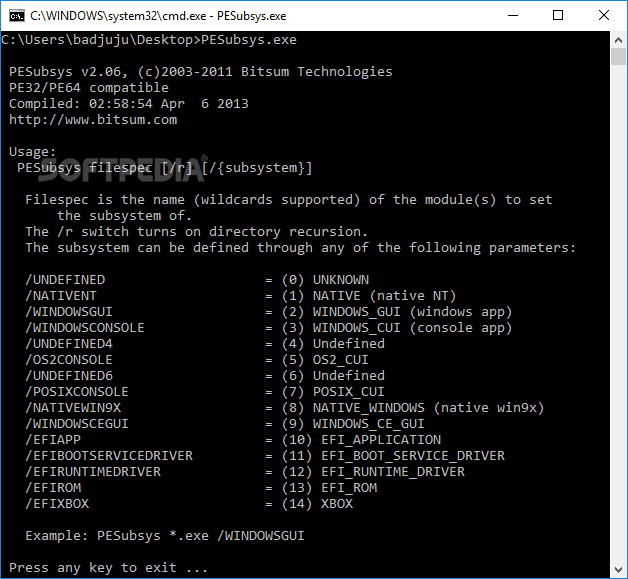Image resolution: width=628 pixels, height=579 pixels.
Task: Click the '(9) WINDOWS_CE_GUI' value
Action: 353,424
